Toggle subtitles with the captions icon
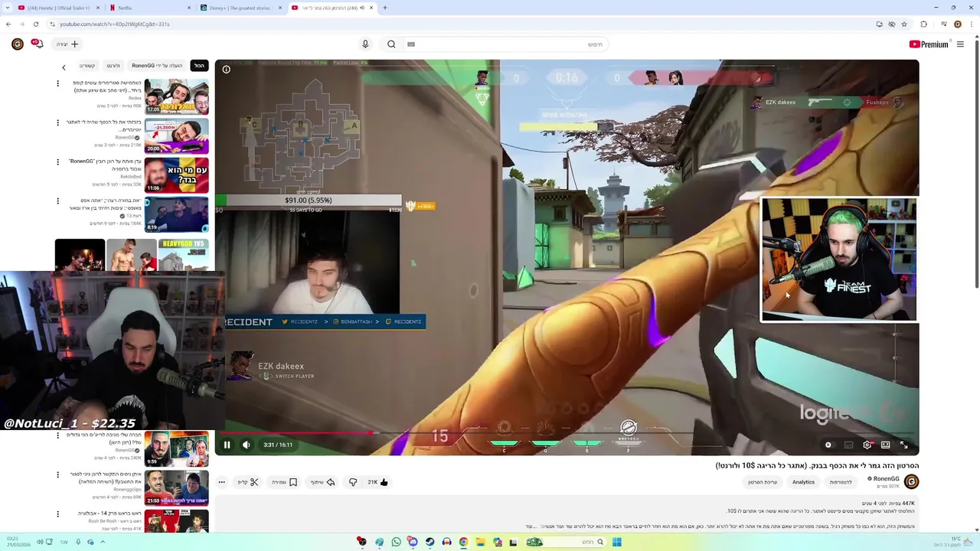Screen dimensions: 980x551 pyautogui.click(x=848, y=445)
